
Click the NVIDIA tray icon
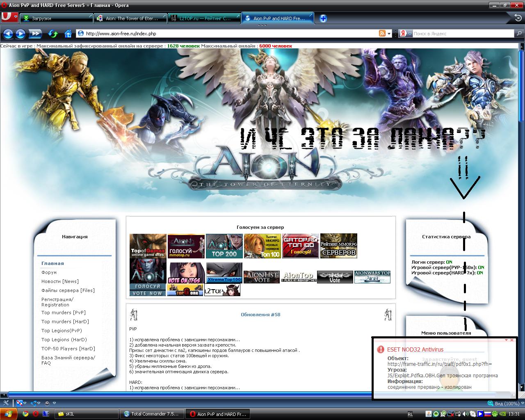[503, 414]
